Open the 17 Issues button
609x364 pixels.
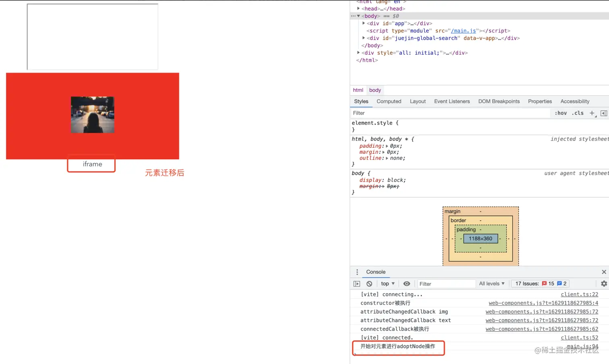pyautogui.click(x=541, y=283)
